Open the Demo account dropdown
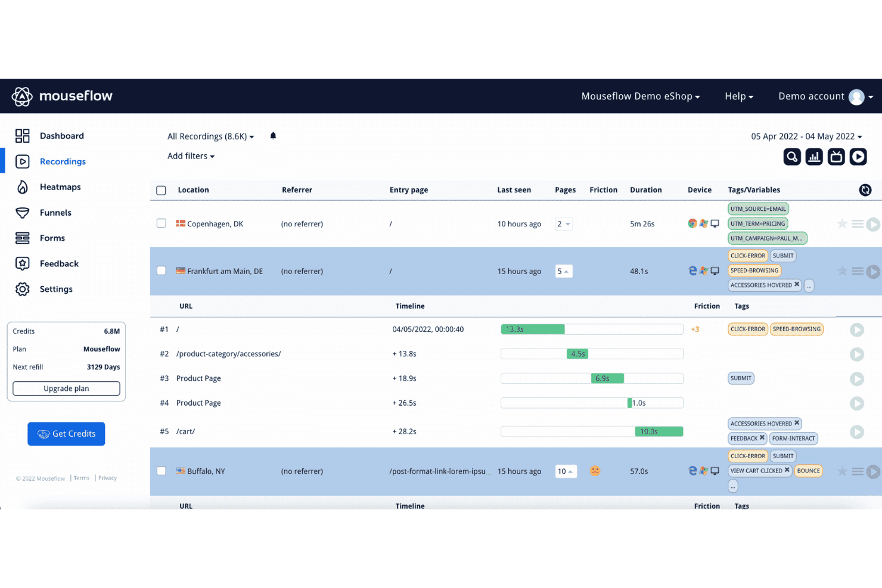This screenshot has height=588, width=882. click(x=825, y=97)
